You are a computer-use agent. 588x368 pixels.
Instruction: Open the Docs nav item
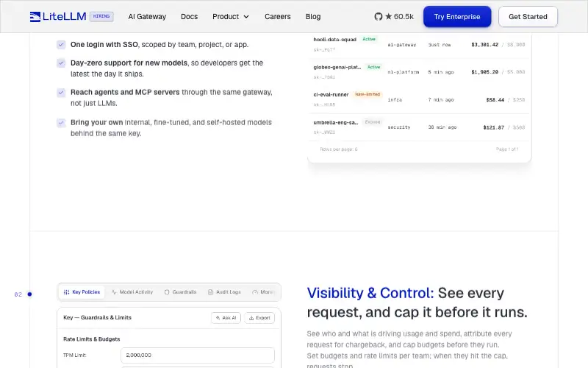coord(190,16)
